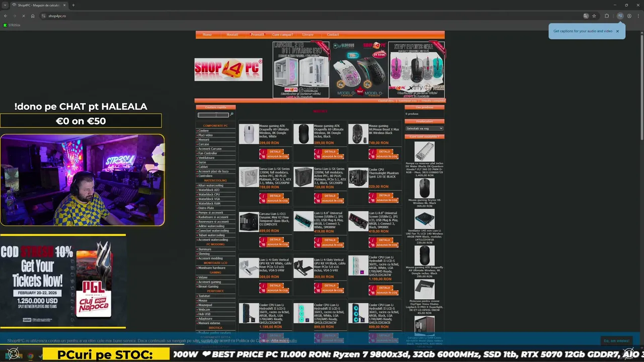The image size is (644, 362).
Task: Open the Cum cumpar? menu item
Action: tap(282, 35)
